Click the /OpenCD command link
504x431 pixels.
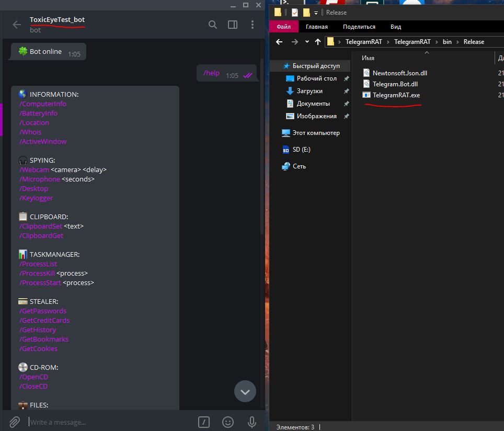coord(33,377)
